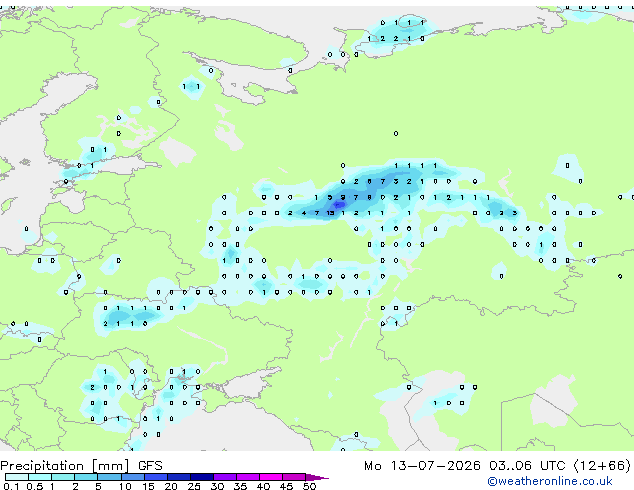
Task: Select the 25–30 mm navy legend swatch
Action: click(x=201, y=477)
